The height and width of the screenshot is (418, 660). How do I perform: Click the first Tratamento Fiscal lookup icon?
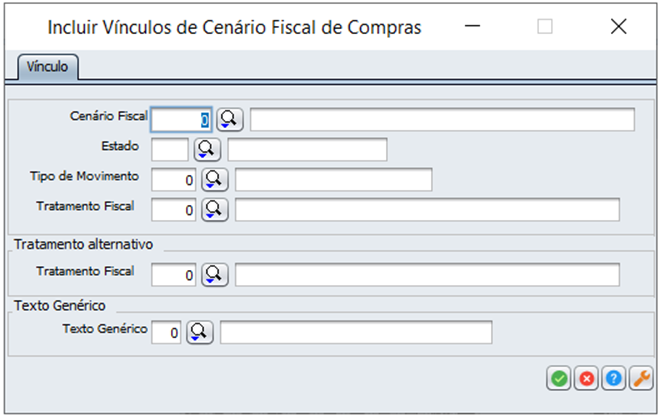[215, 210]
